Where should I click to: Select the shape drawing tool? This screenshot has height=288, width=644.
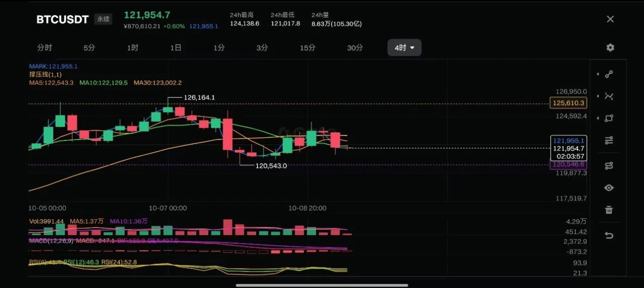[609, 118]
